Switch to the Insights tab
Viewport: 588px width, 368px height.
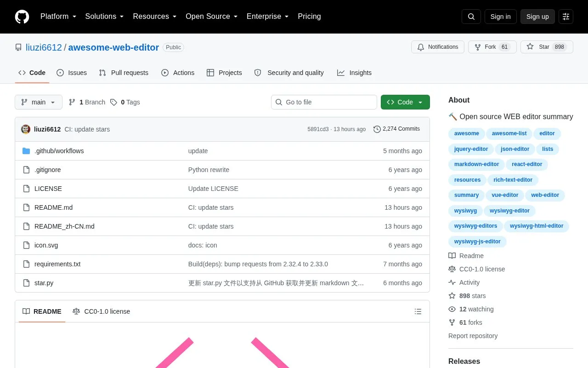click(x=354, y=73)
